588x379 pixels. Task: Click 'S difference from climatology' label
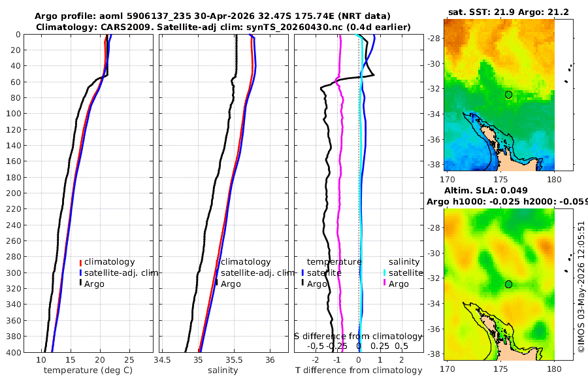(x=358, y=337)
